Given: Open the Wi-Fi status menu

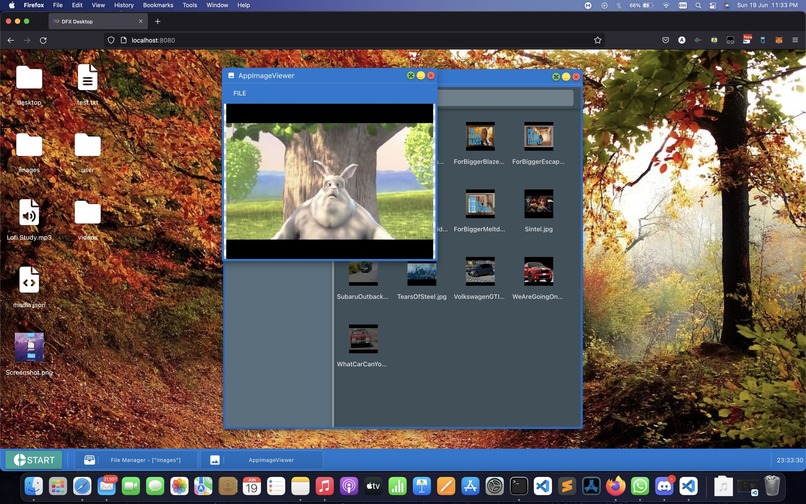Looking at the screenshot, I should 666,5.
